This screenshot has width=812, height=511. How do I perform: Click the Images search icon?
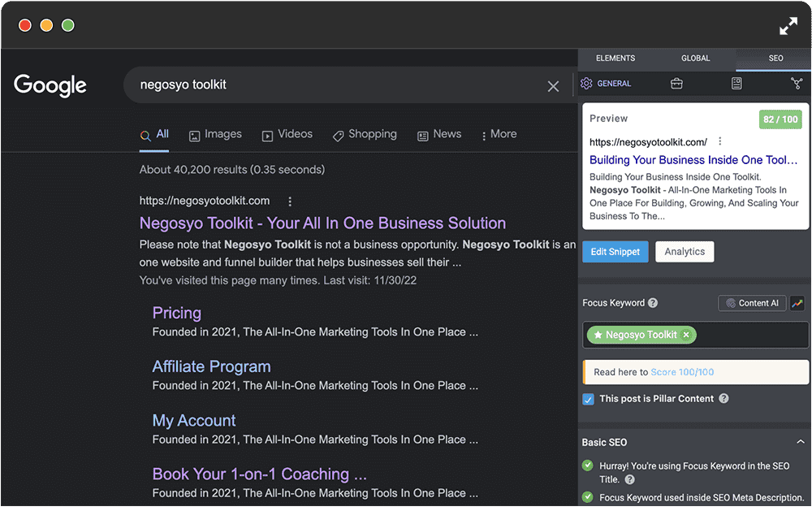point(194,136)
